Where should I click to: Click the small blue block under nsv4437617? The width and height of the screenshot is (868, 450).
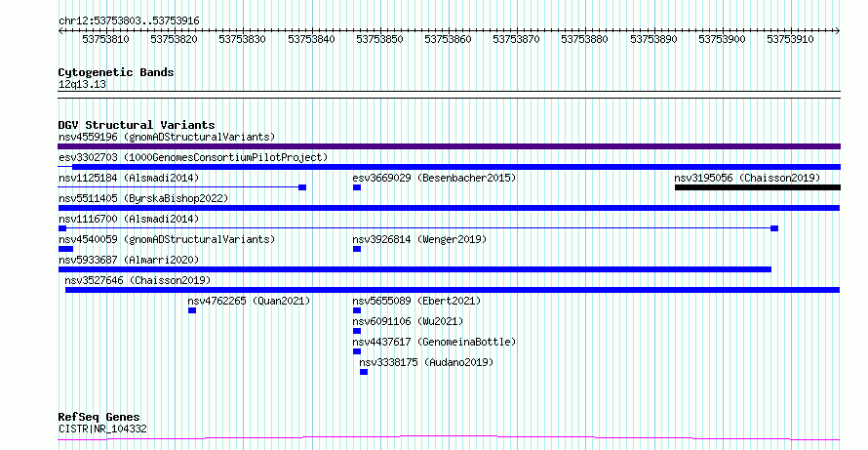357,351
